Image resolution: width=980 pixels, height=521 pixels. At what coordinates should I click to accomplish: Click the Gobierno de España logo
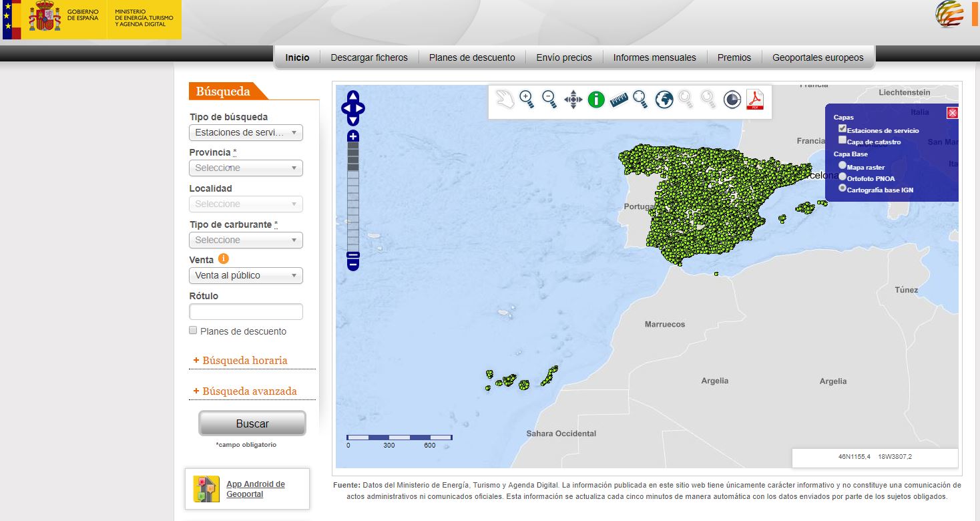point(91,19)
